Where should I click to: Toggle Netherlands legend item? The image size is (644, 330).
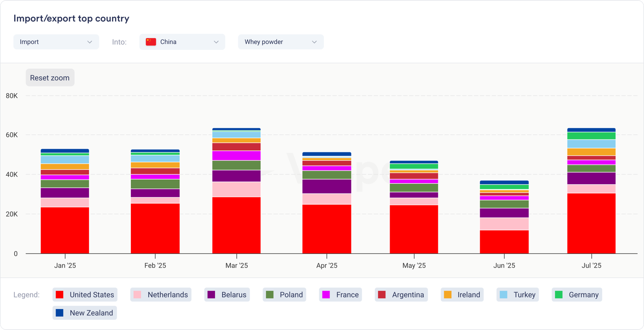161,295
